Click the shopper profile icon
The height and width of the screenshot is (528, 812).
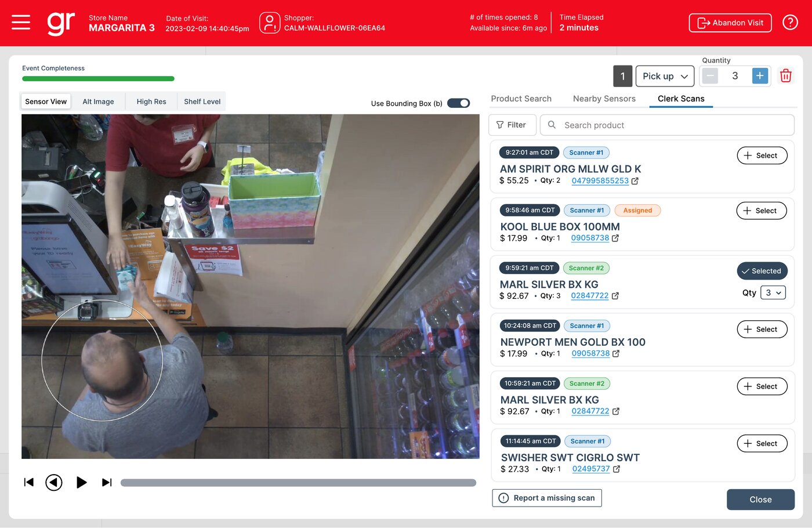point(270,23)
